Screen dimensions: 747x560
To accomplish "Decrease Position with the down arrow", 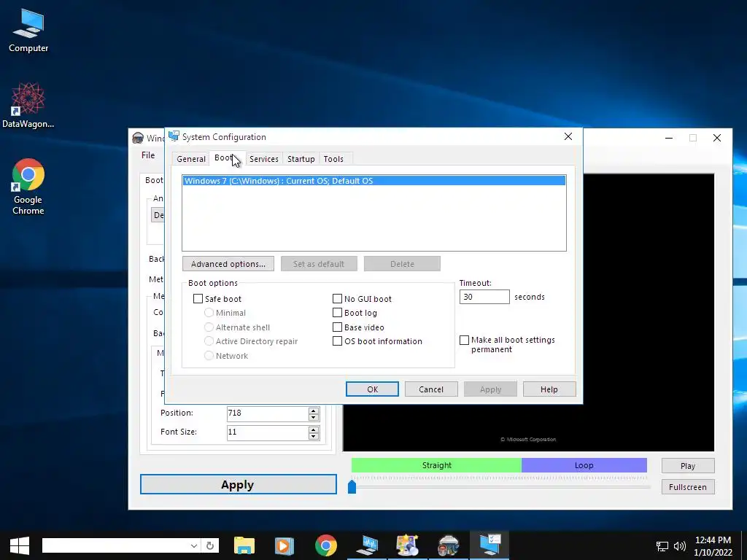I will (x=314, y=418).
